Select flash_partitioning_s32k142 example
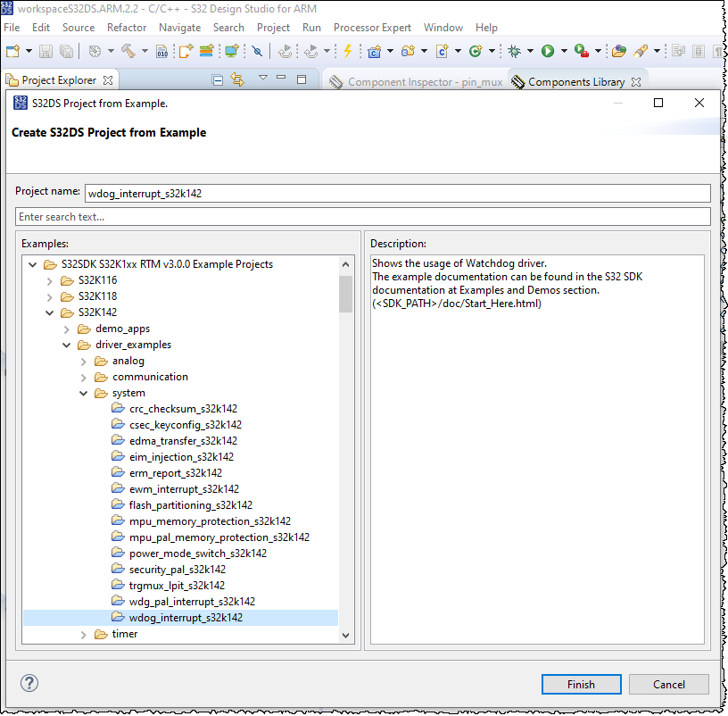This screenshot has width=728, height=716. (x=190, y=504)
